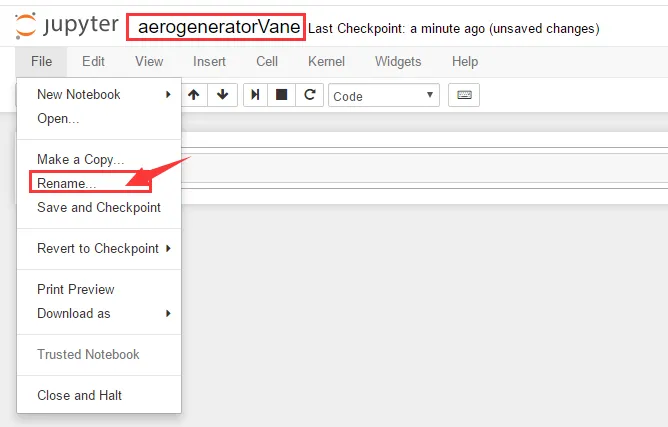Interrupt the kernel with the stop icon

[x=281, y=95]
